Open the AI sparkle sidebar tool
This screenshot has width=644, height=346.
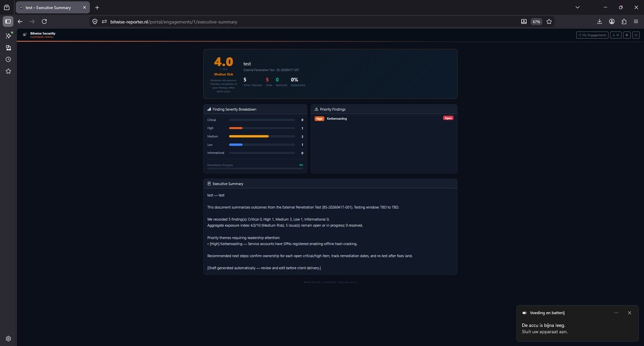[x=8, y=36]
